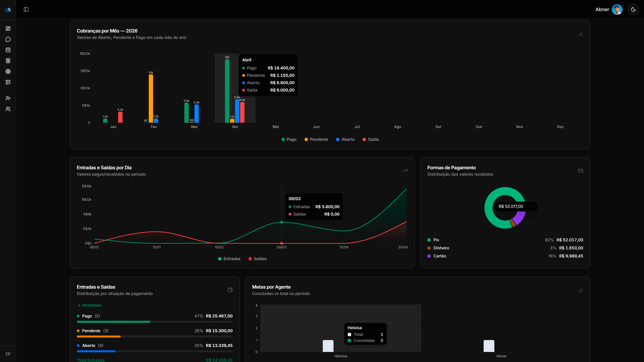Click card icon in Formas de Pagamento
644x362 pixels.
click(x=580, y=171)
